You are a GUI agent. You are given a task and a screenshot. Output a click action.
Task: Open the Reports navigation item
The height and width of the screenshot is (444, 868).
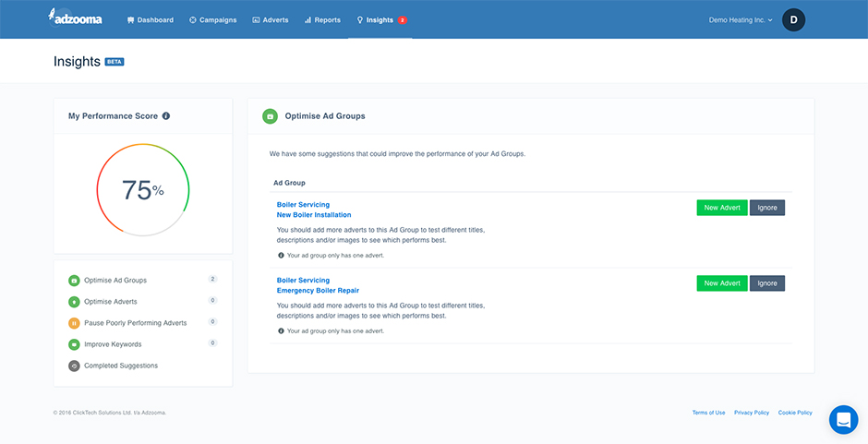[x=322, y=20]
